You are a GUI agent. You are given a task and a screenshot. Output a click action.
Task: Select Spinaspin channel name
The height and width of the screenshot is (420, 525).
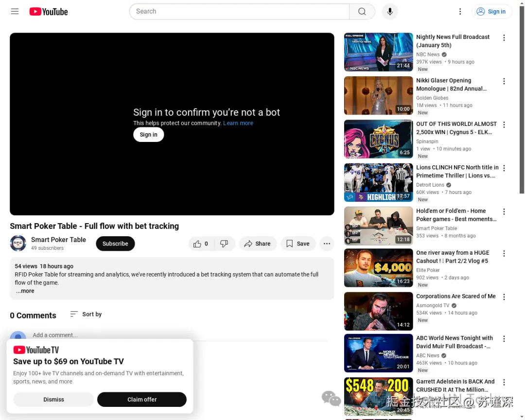[427, 141]
